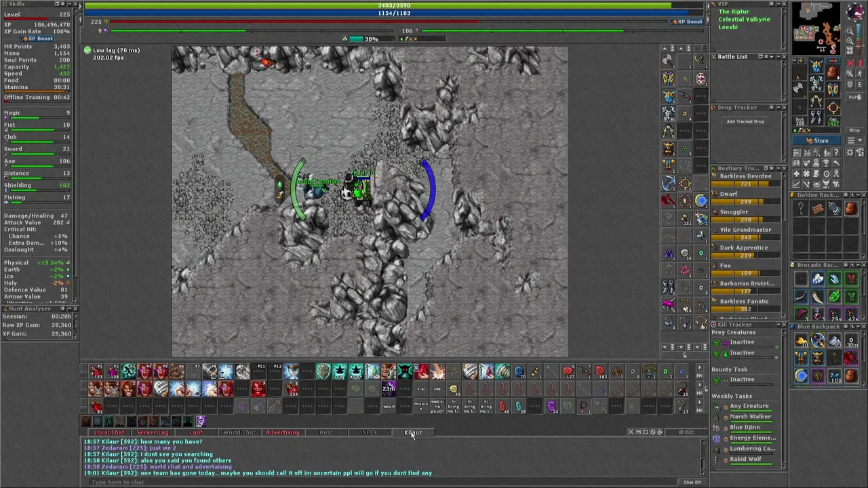Zoom in on the minimap
Viewport: 868px width, 488px height.
tap(850, 41)
